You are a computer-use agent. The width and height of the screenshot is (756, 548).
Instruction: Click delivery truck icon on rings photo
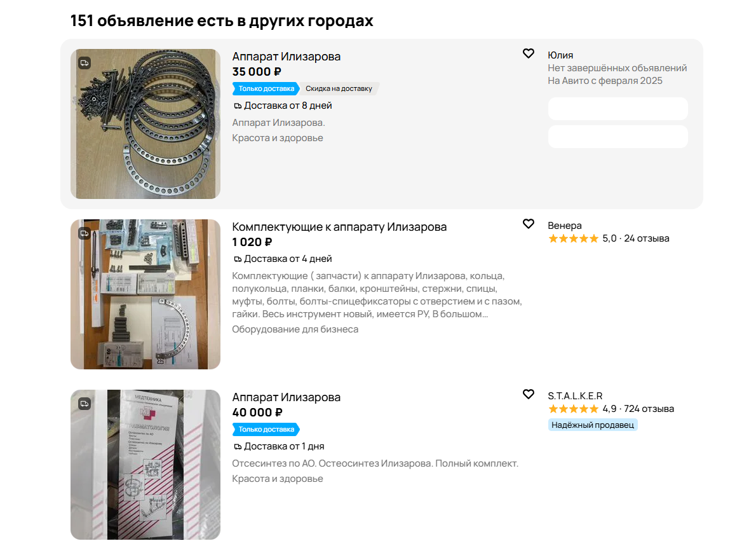[x=84, y=63]
